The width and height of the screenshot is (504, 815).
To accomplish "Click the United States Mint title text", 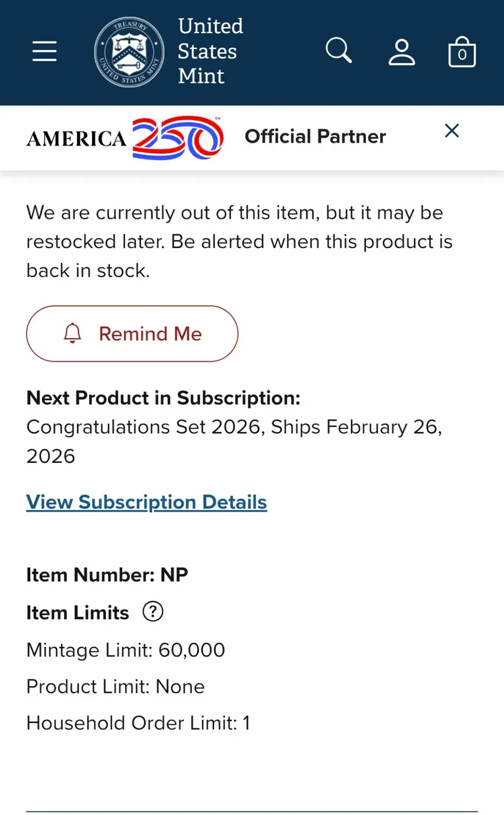I will point(210,51).
